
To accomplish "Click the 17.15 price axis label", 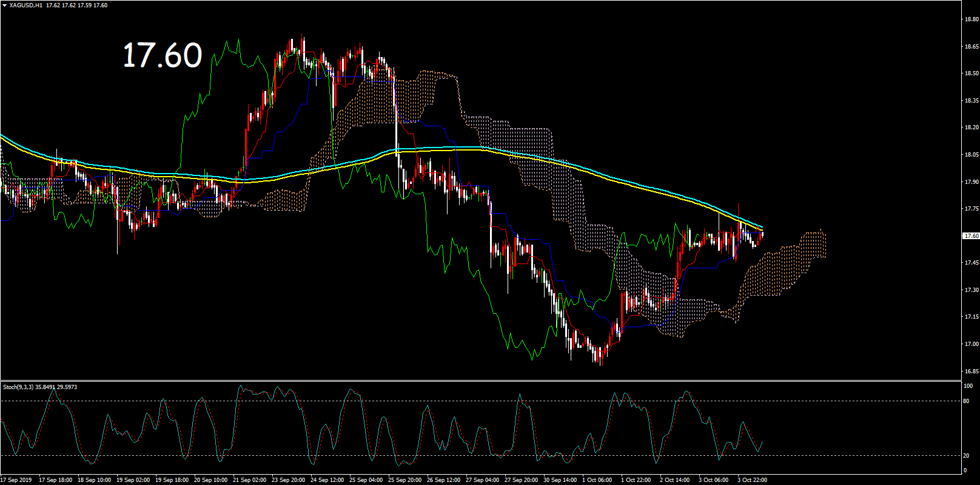I will 972,317.
